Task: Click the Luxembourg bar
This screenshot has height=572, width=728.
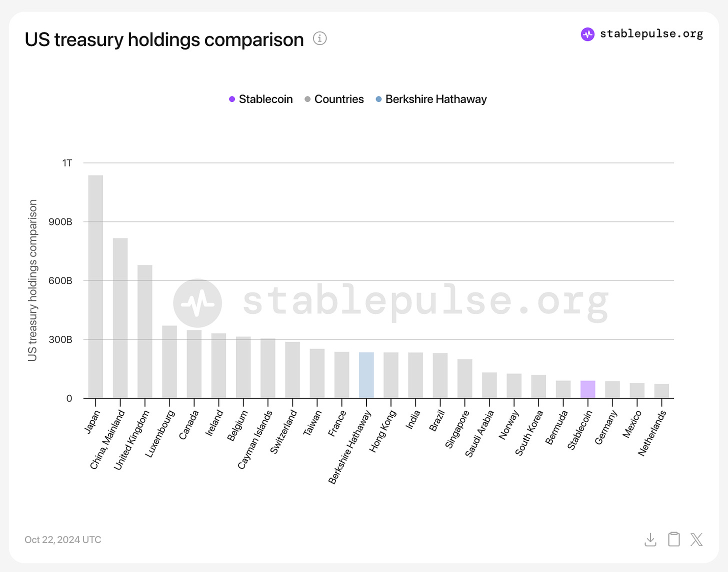Action: [169, 362]
